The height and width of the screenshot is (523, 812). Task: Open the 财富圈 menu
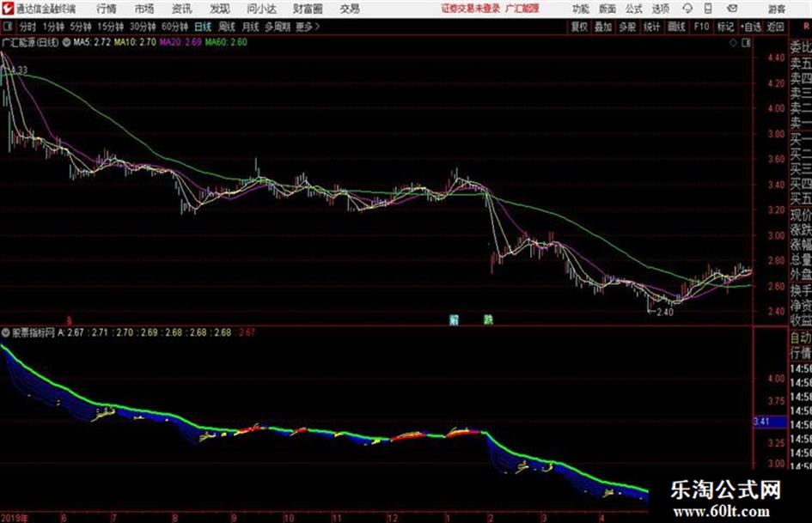pos(308,9)
